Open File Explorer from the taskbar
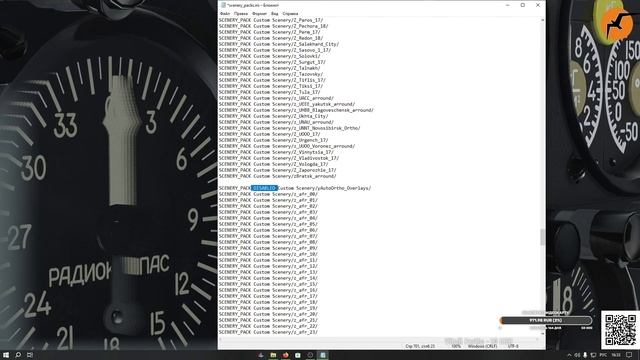Viewport: 640px width, 360px height. [x=273, y=355]
